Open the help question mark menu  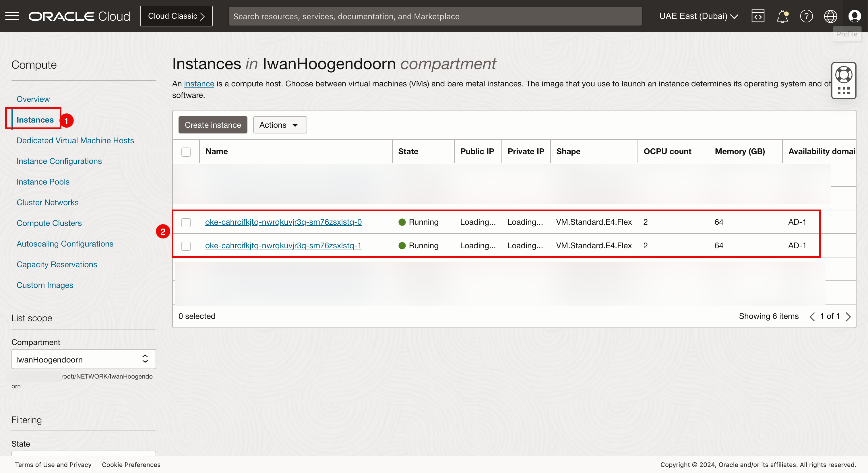pos(806,16)
